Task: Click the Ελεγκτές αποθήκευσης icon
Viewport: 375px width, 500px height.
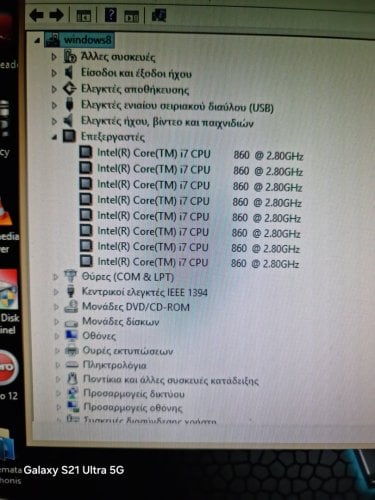Action: point(69,89)
